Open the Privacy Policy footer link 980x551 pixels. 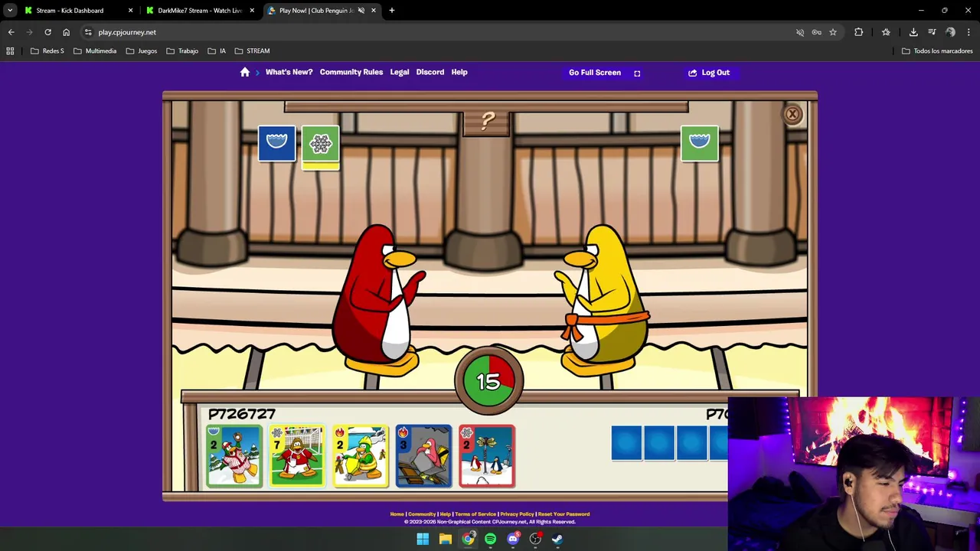(517, 514)
